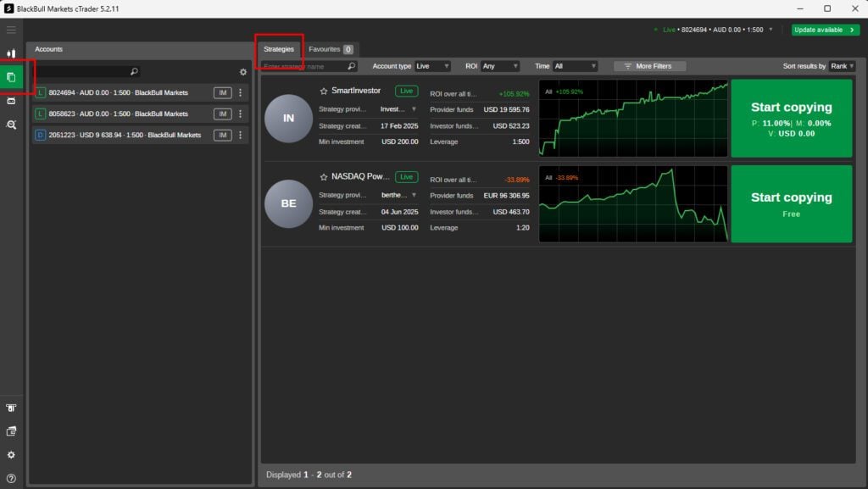Click the SmartInvestor IN avatar
This screenshot has height=489, width=868.
(288, 119)
